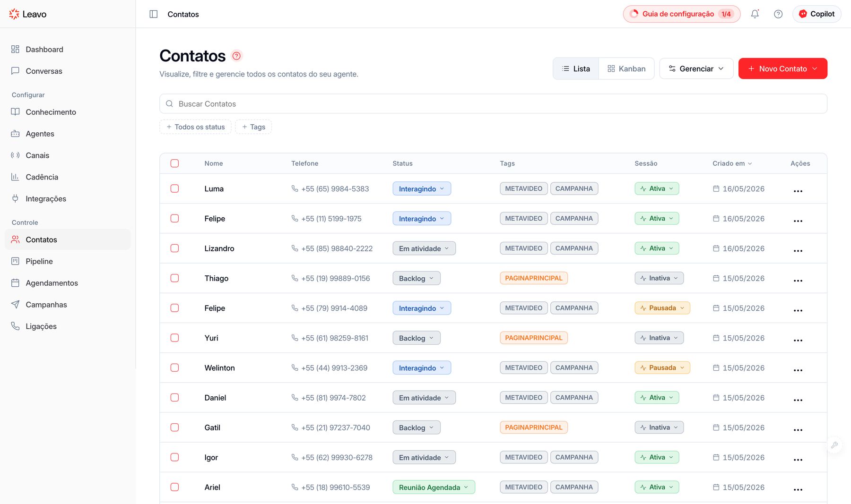Select the checkbox next to Yuri

174,338
